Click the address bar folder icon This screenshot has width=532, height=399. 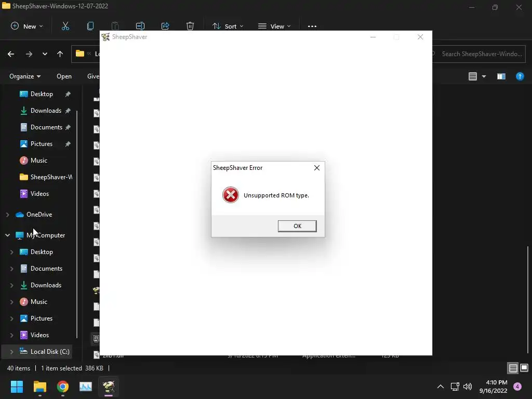coord(80,54)
